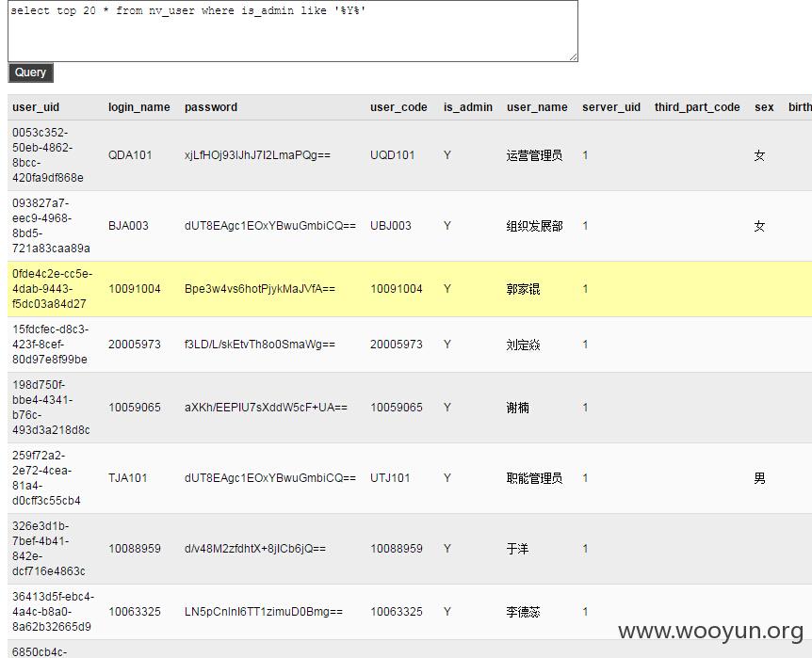
Task: Click server_uid 1 in 谢楠 row
Action: tap(585, 408)
